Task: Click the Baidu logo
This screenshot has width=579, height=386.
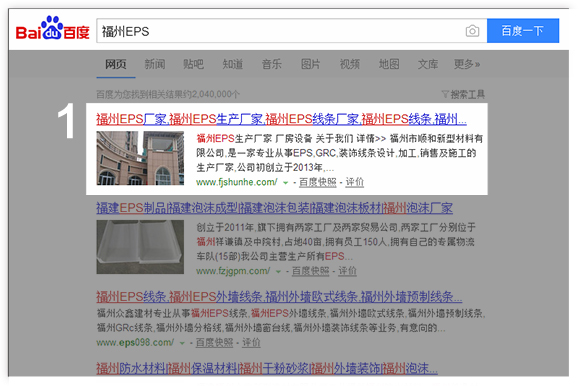Action: [52, 28]
